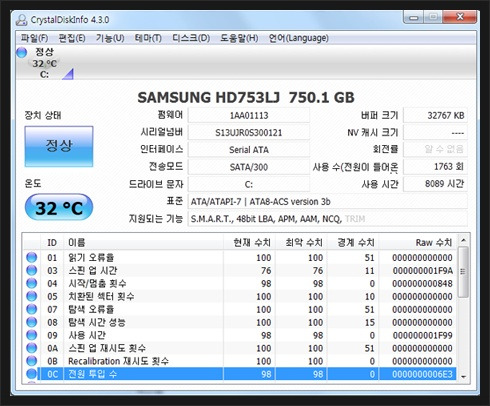Click the Raw 수치 column header
The height and width of the screenshot is (406, 490).
click(x=418, y=242)
